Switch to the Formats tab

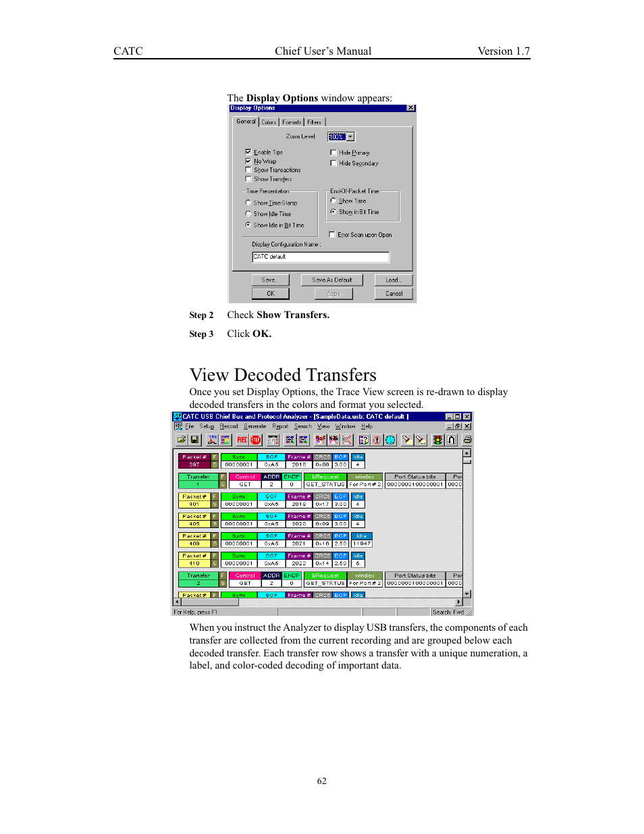coord(292,122)
